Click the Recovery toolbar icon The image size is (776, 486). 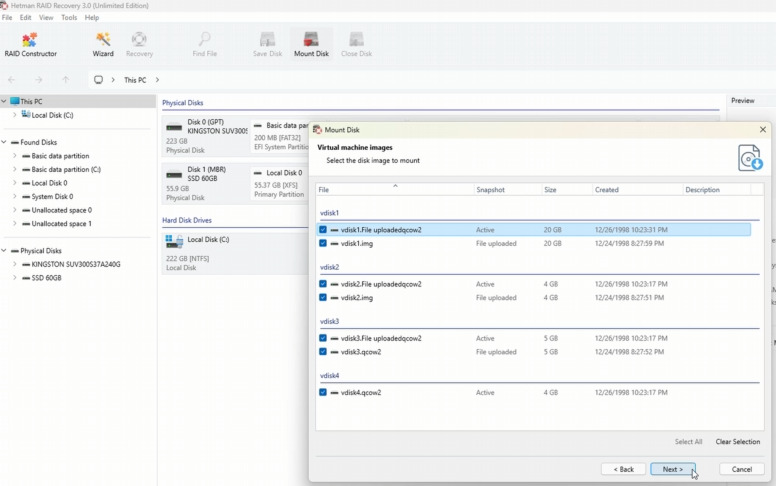(139, 45)
